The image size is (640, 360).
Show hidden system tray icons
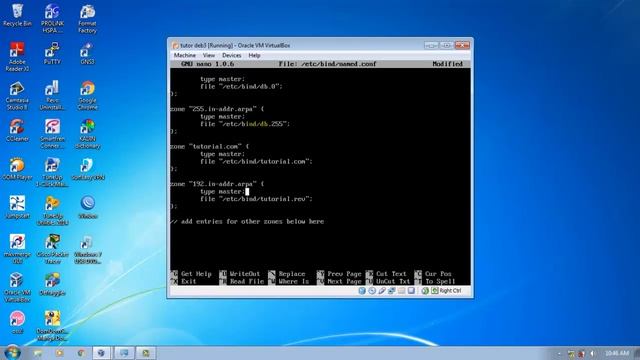[x=560, y=353]
